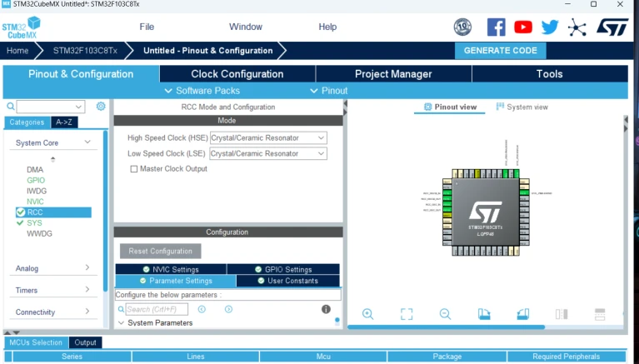This screenshot has width=639, height=364.
Task: Switch to the Project Manager tab
Action: [393, 74]
